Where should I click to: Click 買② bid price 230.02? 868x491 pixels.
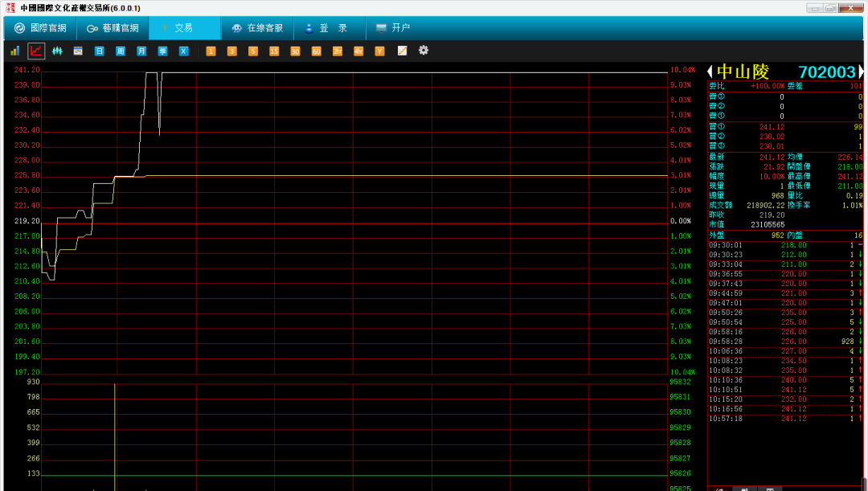tap(772, 137)
